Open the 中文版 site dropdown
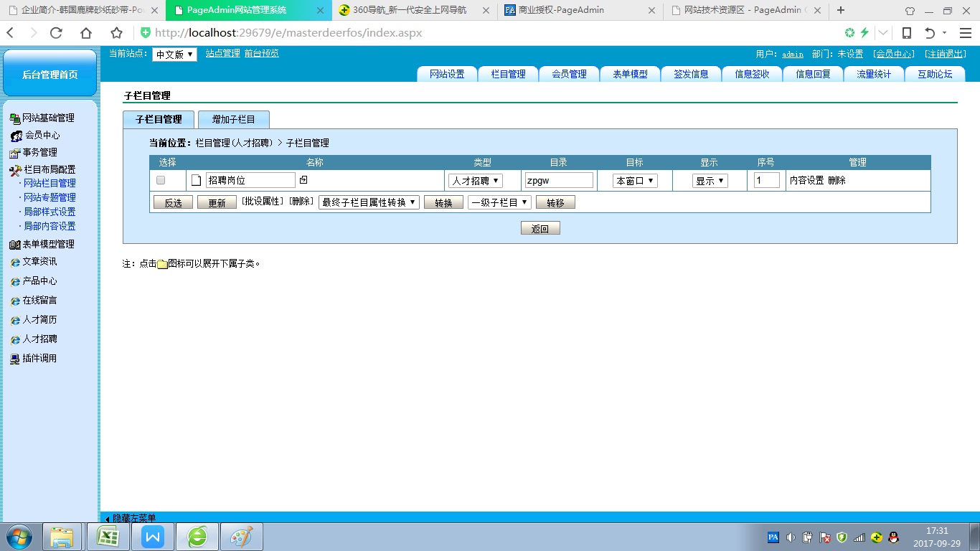The height and width of the screenshot is (551, 980). point(174,55)
